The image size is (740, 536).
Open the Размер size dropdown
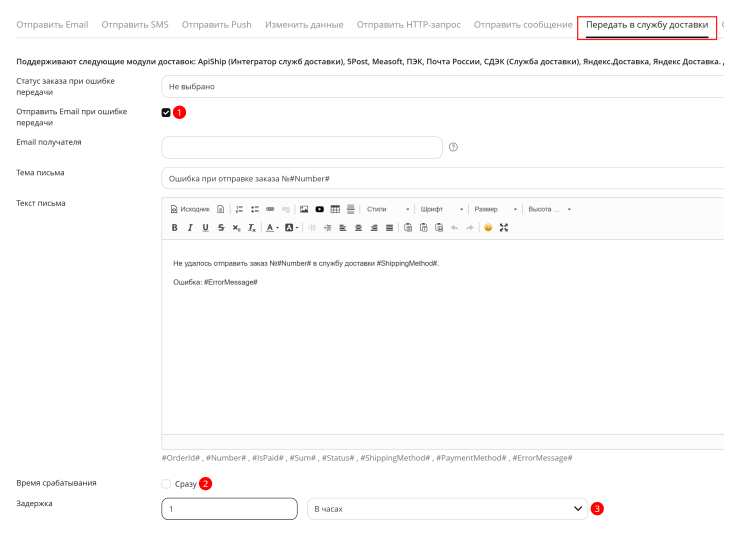click(x=496, y=209)
